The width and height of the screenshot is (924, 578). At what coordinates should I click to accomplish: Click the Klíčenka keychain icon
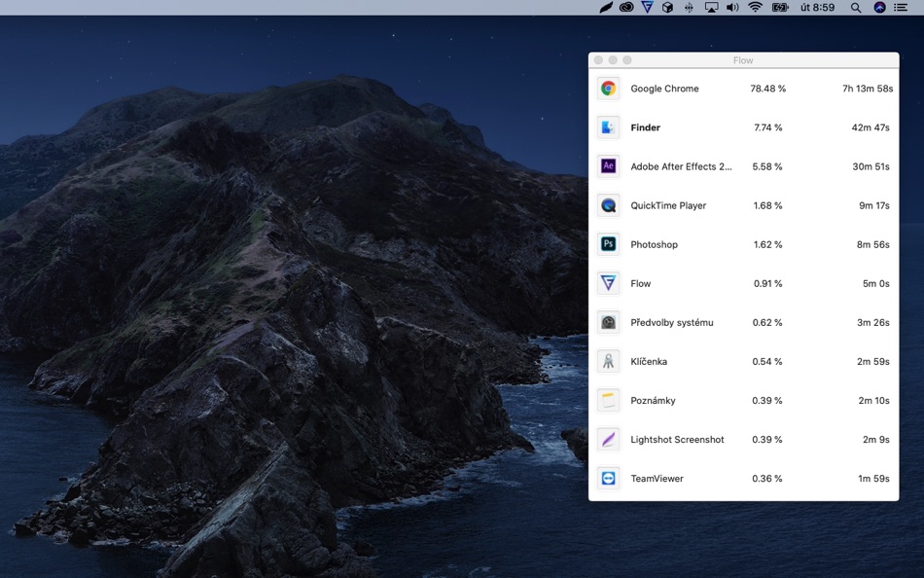(608, 361)
